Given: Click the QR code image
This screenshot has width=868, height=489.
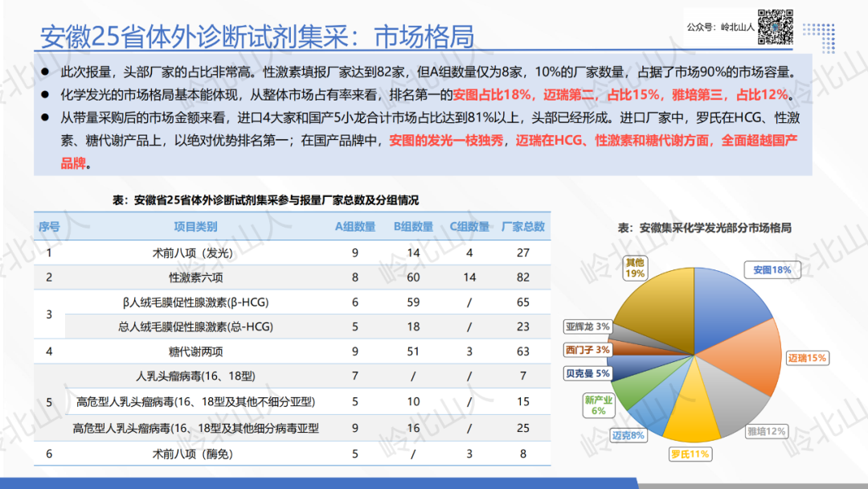Looking at the screenshot, I should click(776, 27).
